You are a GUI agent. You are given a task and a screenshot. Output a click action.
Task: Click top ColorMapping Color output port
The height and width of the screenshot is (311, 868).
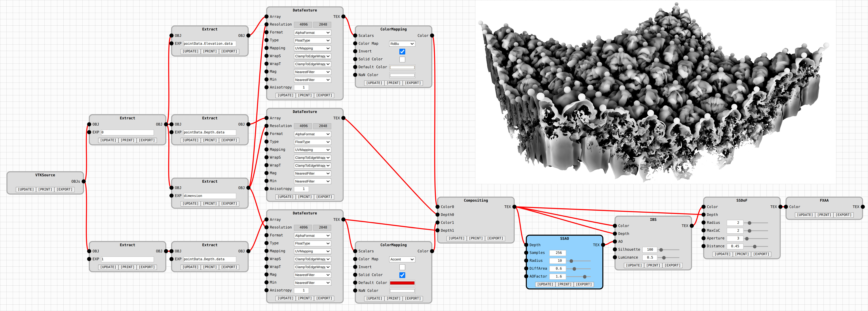[432, 35]
